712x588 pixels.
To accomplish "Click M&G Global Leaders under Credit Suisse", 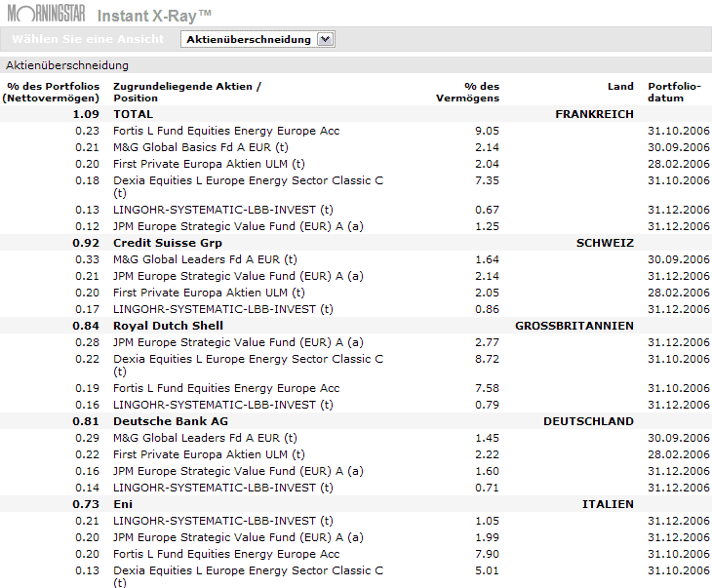I will pos(205,259).
